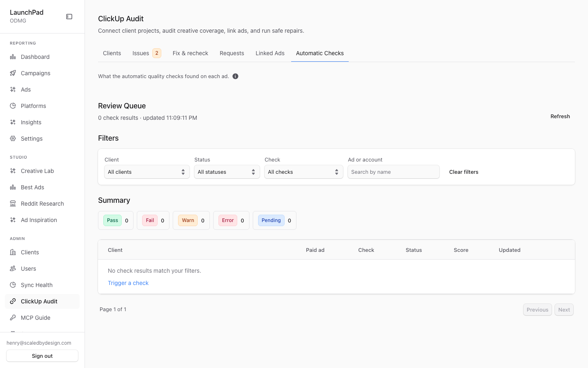Open the All statuses dropdown
The width and height of the screenshot is (588, 368).
[x=227, y=172]
